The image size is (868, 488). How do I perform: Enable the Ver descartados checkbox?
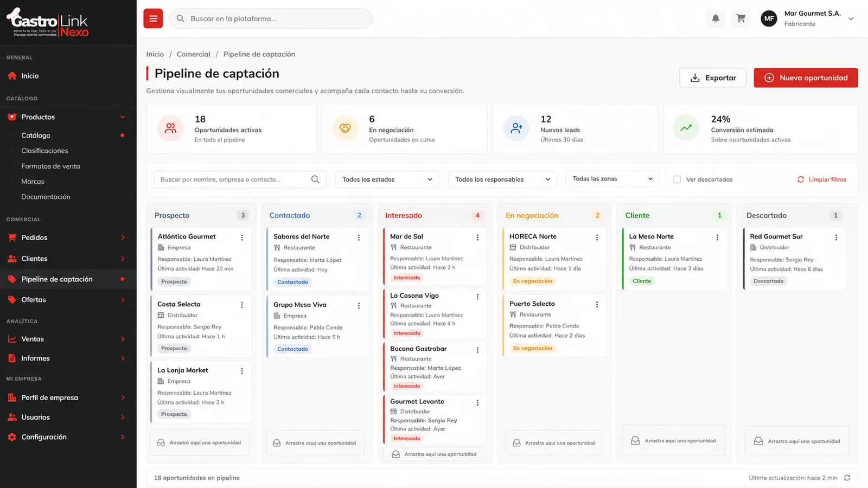point(677,179)
